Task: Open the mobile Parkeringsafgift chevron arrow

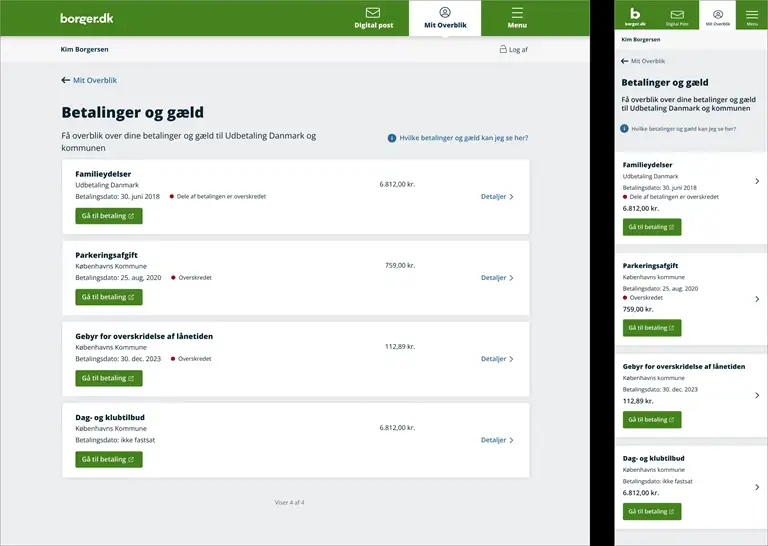Action: point(757,299)
